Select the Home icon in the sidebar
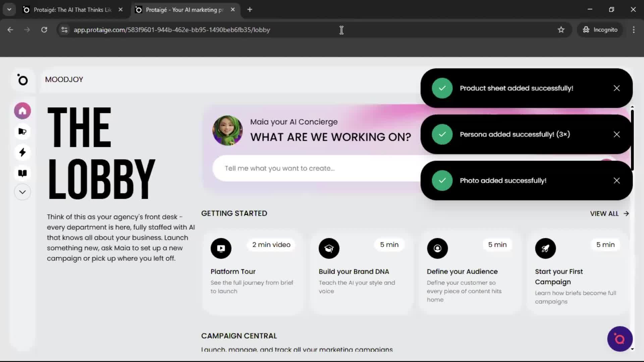 click(22, 111)
